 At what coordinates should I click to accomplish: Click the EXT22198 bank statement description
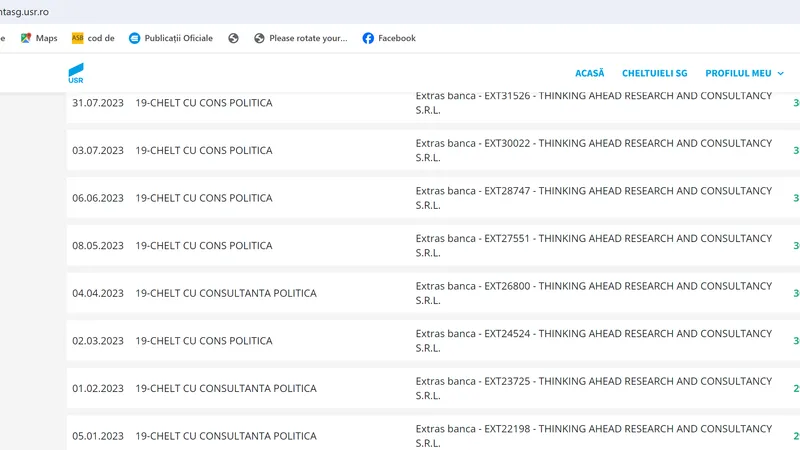(x=593, y=436)
